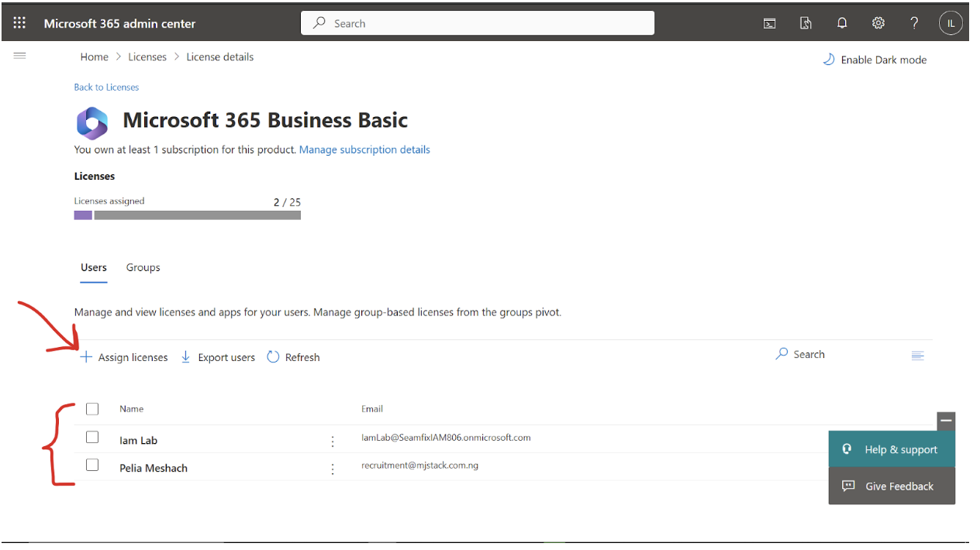The image size is (980, 550).
Task: Click the document install icon in header
Action: point(806,23)
